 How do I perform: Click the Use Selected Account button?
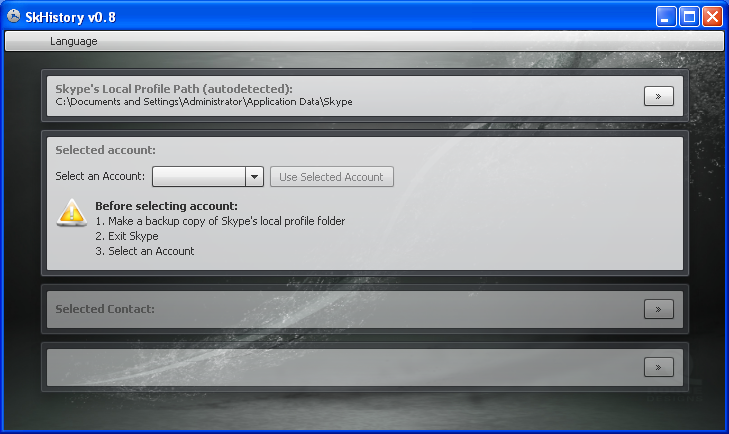pos(331,177)
